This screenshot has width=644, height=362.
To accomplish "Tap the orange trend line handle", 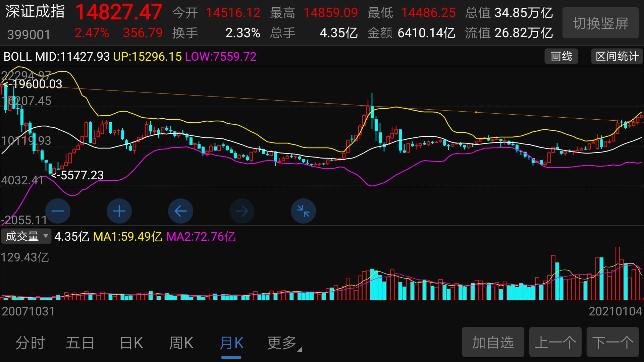I will pos(476,112).
